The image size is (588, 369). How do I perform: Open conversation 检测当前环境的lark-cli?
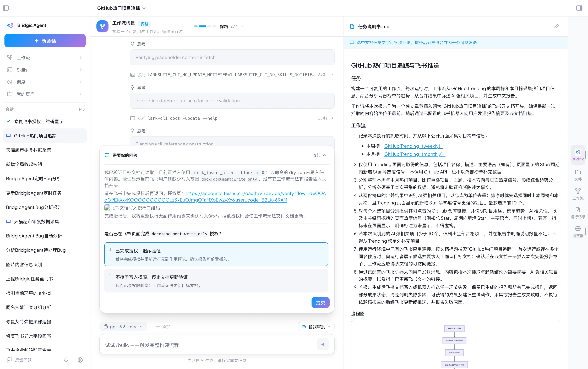pos(45,293)
